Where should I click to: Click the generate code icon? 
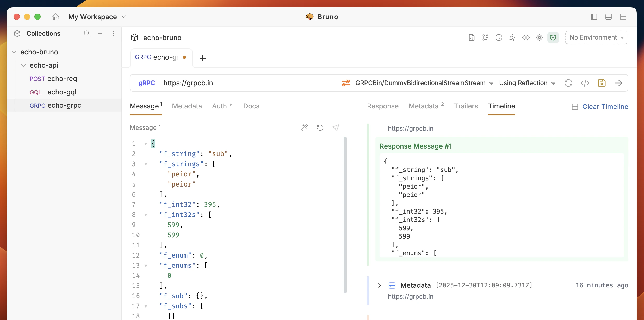tap(585, 83)
